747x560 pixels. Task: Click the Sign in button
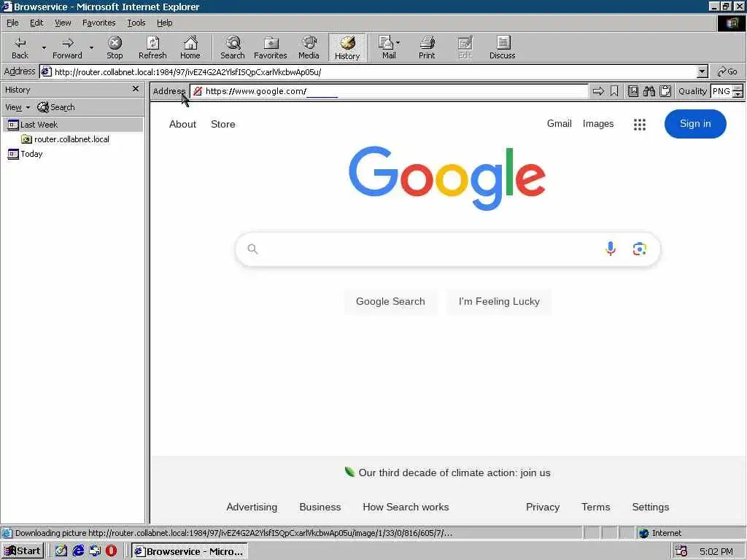[695, 124]
